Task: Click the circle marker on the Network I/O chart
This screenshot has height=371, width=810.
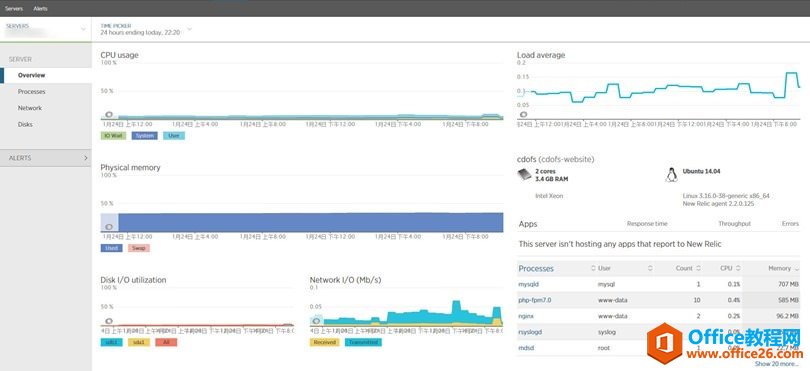Action: click(316, 321)
